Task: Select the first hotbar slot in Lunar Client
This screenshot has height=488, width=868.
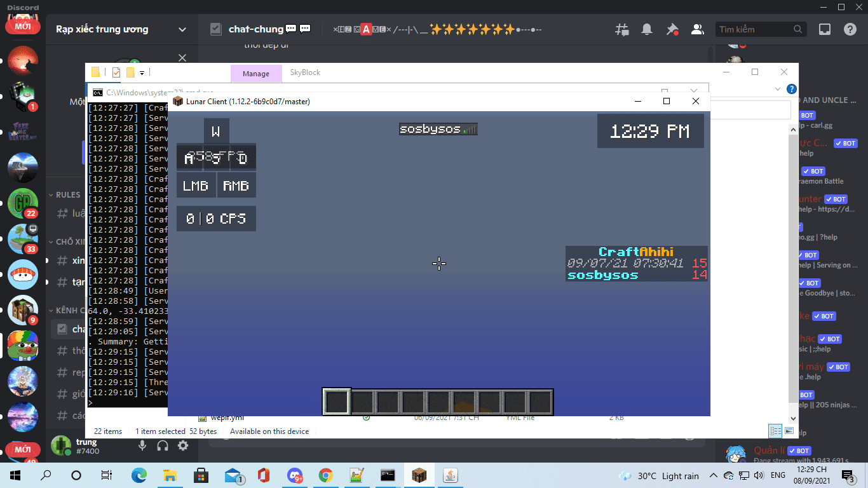Action: (x=337, y=402)
